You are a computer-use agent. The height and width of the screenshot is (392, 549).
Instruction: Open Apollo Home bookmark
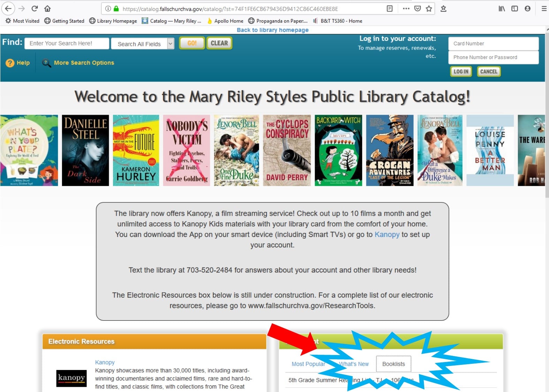point(225,21)
